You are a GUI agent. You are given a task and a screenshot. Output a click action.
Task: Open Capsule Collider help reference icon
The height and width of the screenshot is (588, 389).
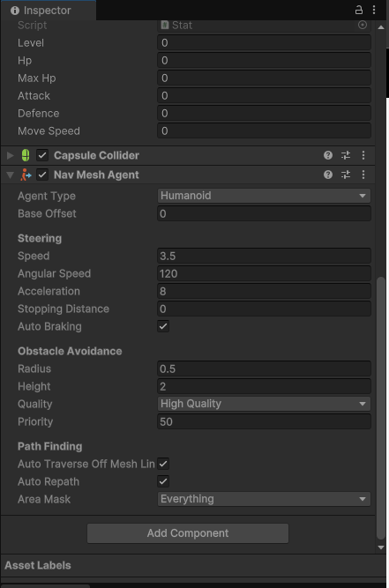328,155
